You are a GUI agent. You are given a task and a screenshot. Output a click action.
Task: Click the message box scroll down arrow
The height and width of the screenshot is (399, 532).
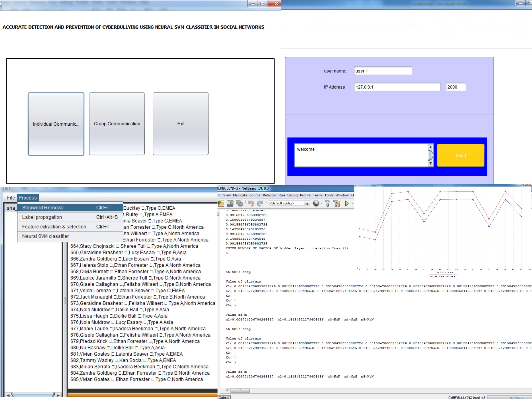point(431,164)
